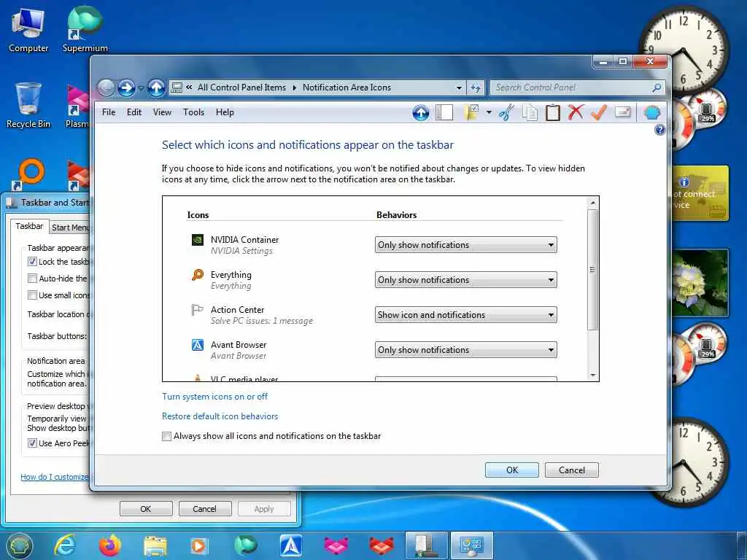This screenshot has height=560, width=747.
Task: Click the Paste clipboard icon
Action: click(x=553, y=113)
